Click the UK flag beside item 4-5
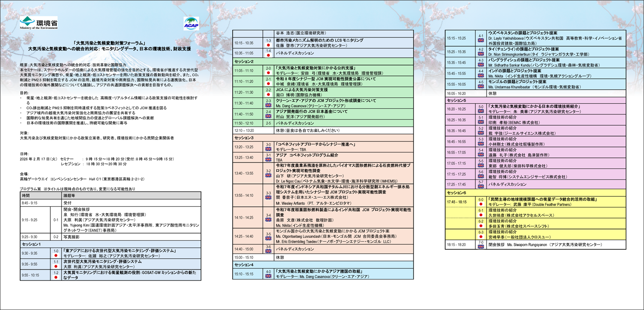This screenshot has height=310, width=644. pos(481,86)
